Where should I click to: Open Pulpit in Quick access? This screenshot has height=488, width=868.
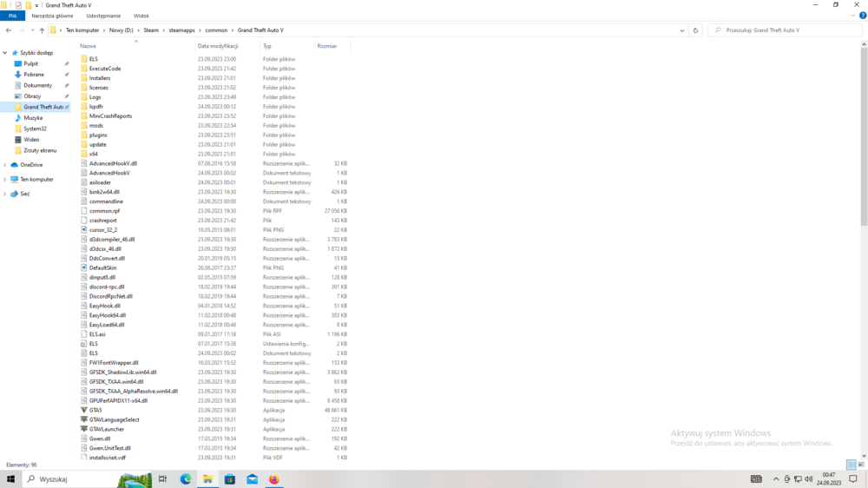tap(31, 63)
